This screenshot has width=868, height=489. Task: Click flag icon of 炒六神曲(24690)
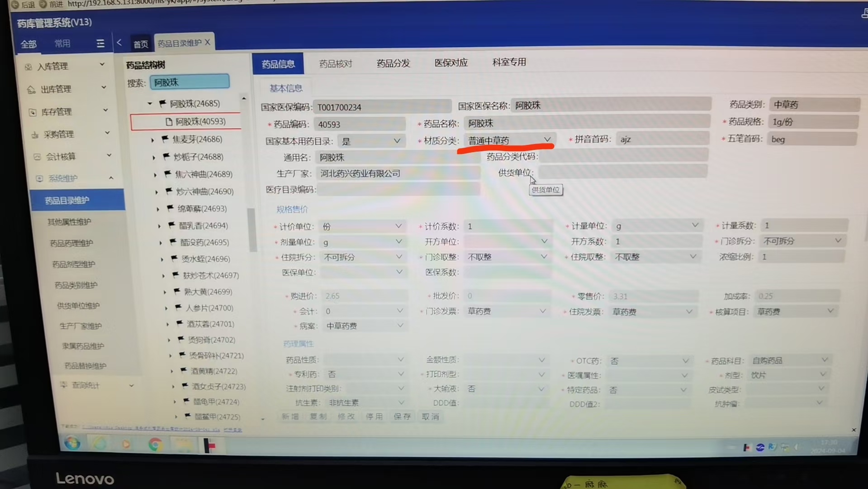(169, 192)
